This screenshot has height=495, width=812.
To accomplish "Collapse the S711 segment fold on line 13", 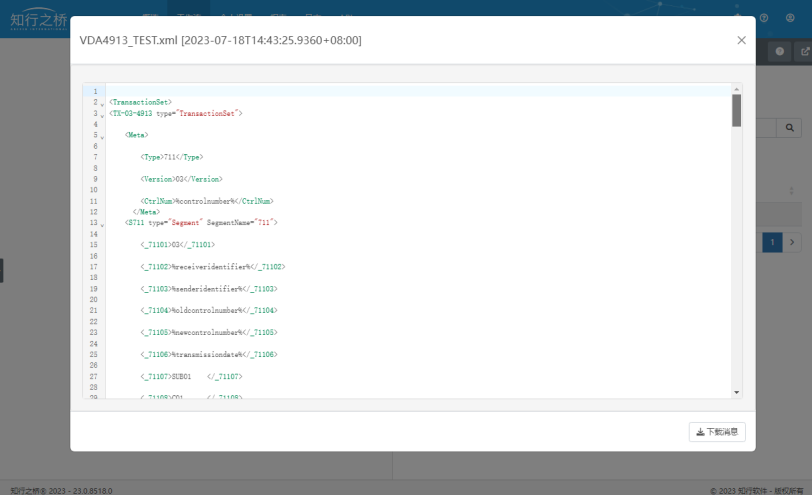I will pos(102,223).
